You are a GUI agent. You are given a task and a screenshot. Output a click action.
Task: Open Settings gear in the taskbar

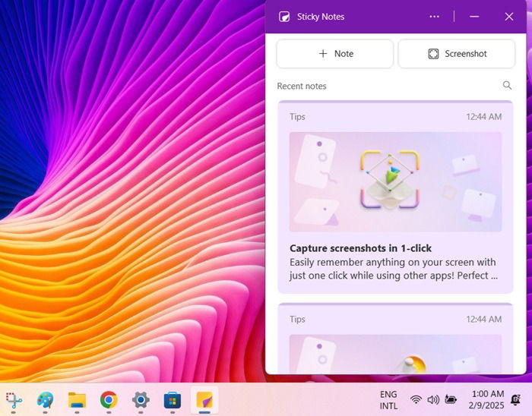click(141, 401)
